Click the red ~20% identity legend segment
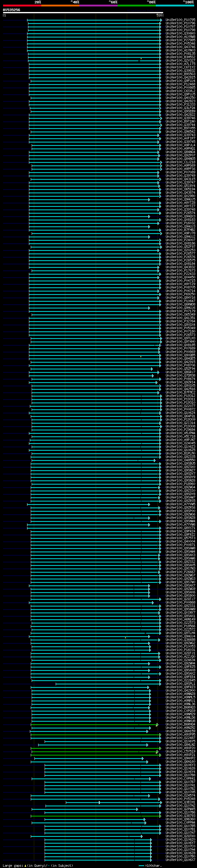Viewport: 197px width, 868px height. [22, 6]
